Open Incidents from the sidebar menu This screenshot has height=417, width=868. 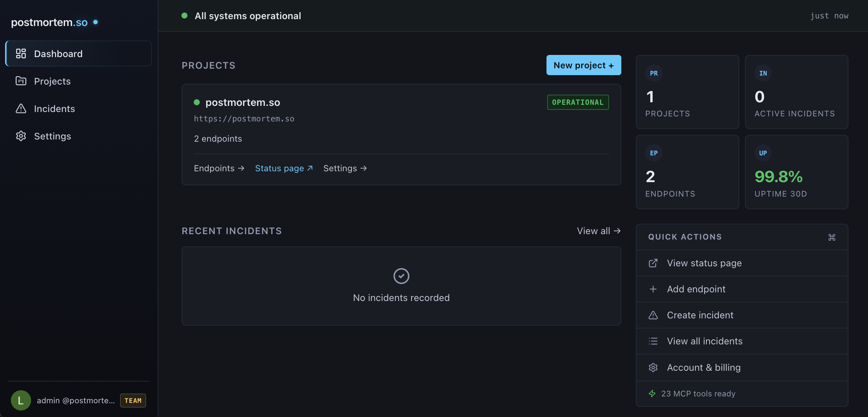click(x=55, y=108)
